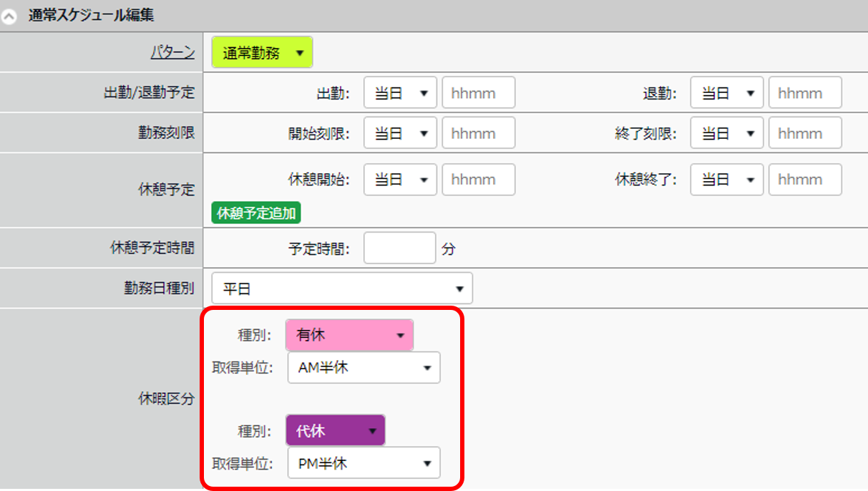Screen dimensions: 868x491
Task: Open the 出勤 day dropdown
Action: click(400, 93)
